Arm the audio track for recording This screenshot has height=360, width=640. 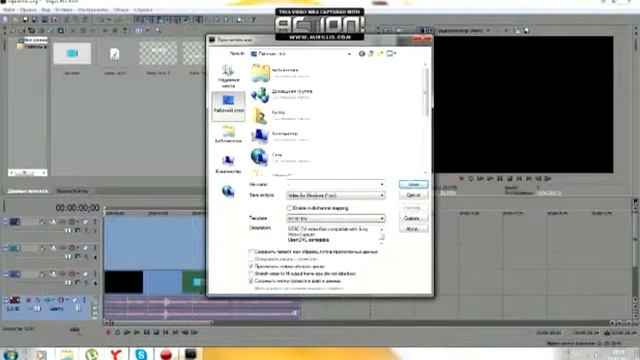pyautogui.click(x=28, y=300)
